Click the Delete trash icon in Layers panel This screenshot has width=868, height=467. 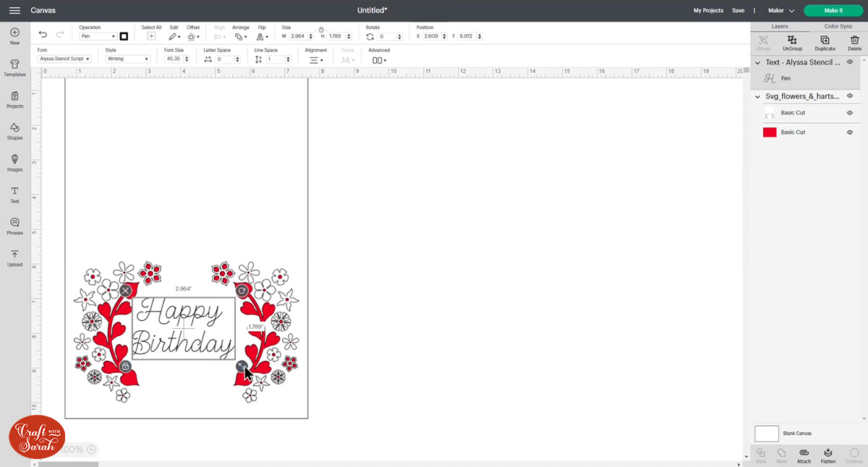click(x=854, y=44)
